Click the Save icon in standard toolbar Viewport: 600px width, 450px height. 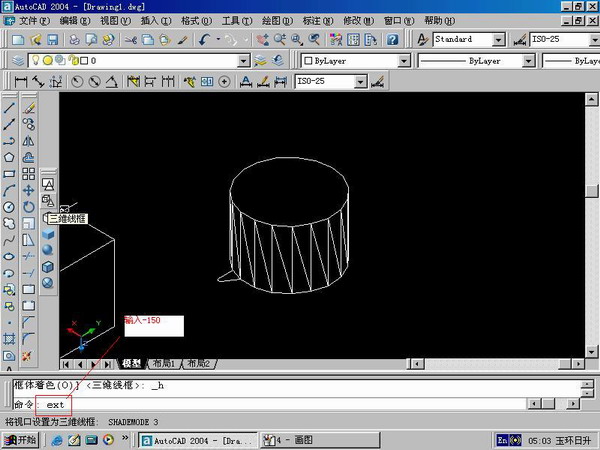[53, 39]
